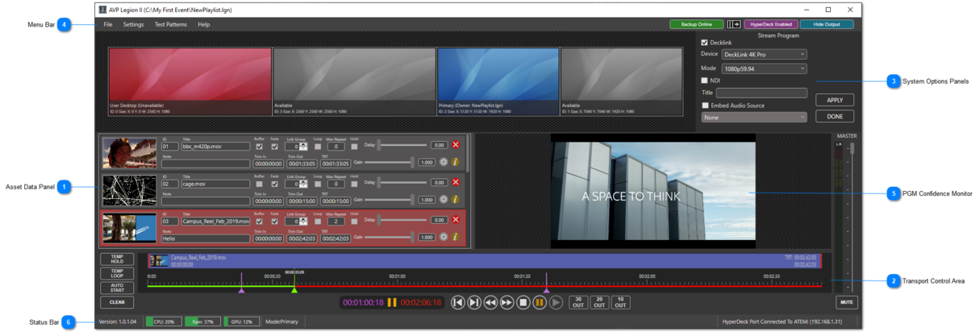Open settings gear for cage.mov asset

(x=443, y=199)
